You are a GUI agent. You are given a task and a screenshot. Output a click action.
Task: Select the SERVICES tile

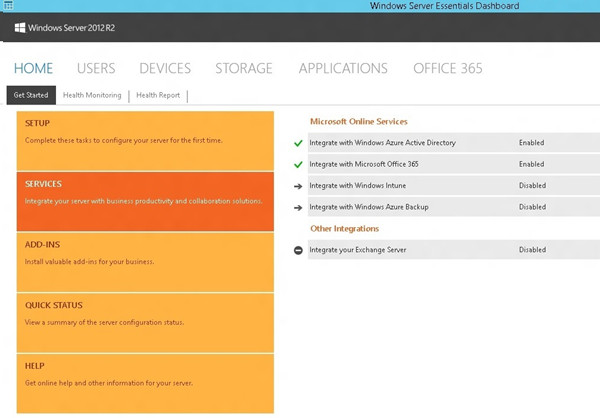[145, 201]
